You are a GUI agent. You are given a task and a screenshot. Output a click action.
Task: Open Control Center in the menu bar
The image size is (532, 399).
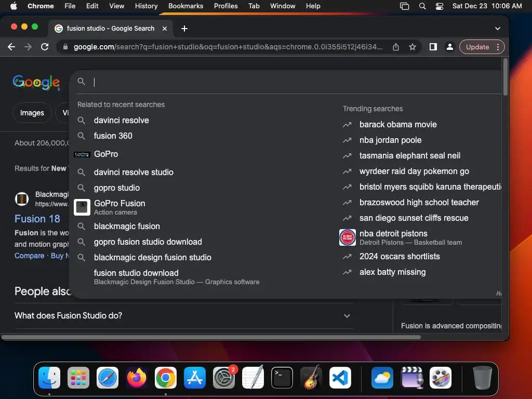click(440, 6)
